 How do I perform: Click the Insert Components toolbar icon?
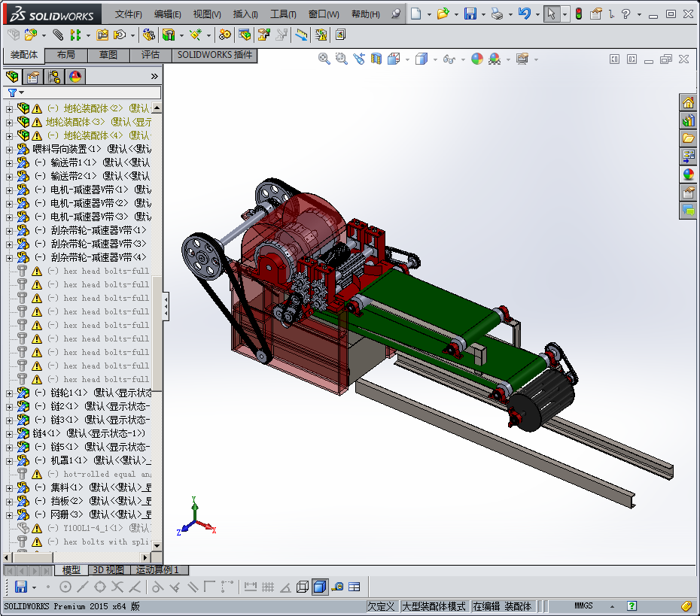click(31, 35)
